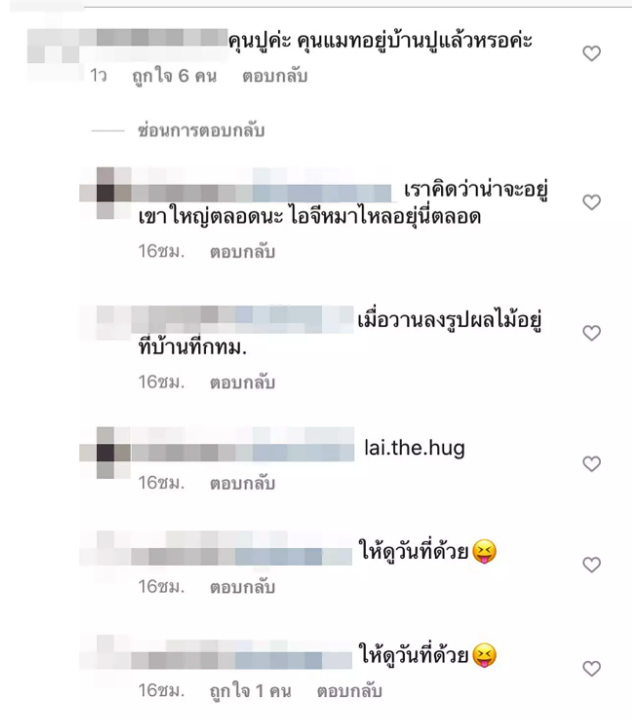The height and width of the screenshot is (720, 632).
Task: Open blurred username of ผลไม้ replier
Action: click(x=243, y=319)
